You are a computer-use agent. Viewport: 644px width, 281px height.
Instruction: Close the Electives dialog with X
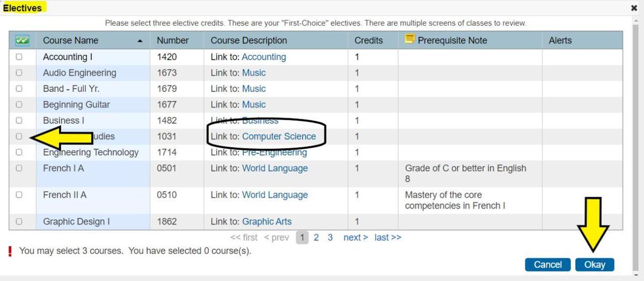[634, 8]
